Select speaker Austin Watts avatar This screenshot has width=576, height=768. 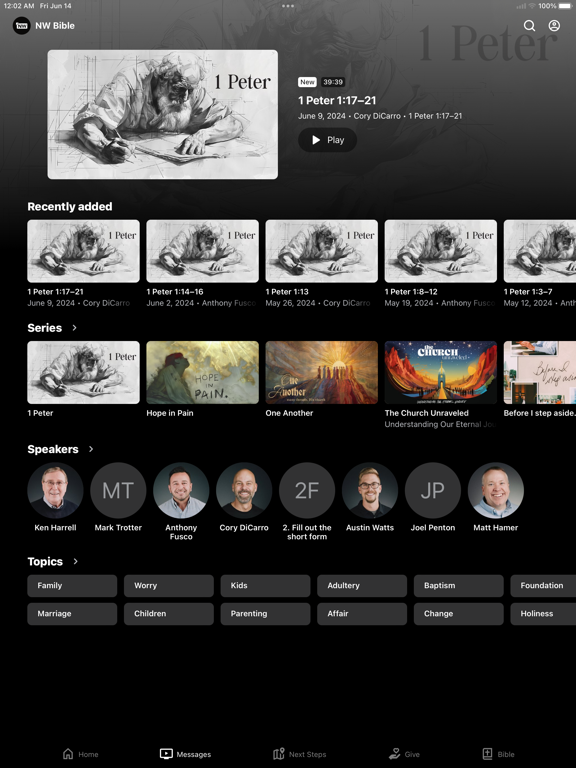[370, 490]
